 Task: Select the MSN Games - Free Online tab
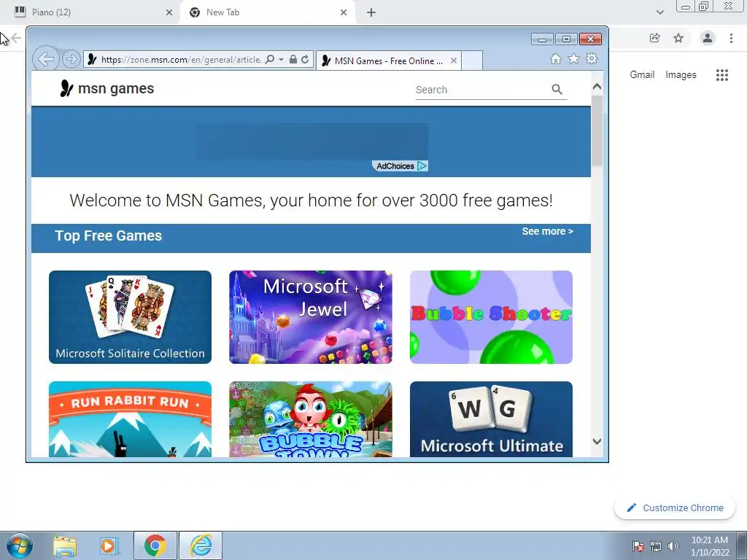(x=388, y=61)
